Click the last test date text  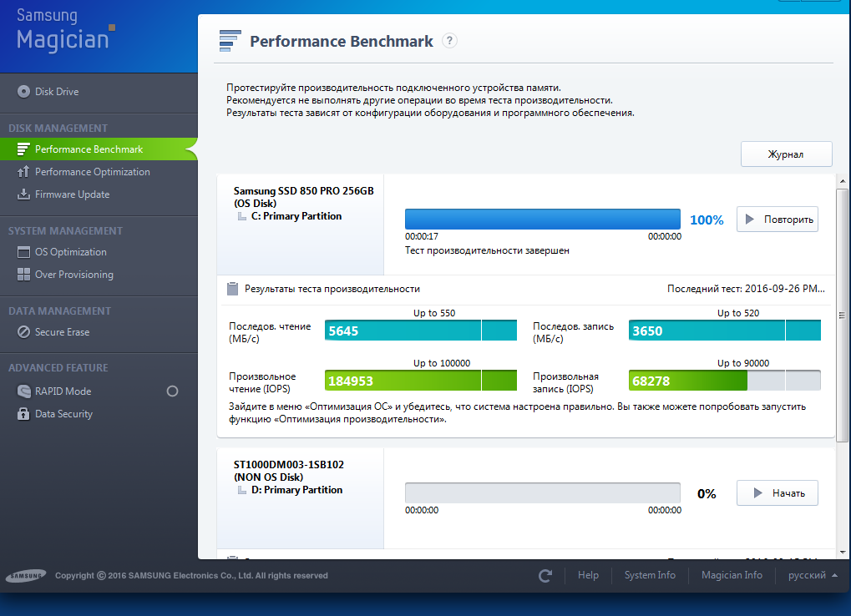coord(746,289)
